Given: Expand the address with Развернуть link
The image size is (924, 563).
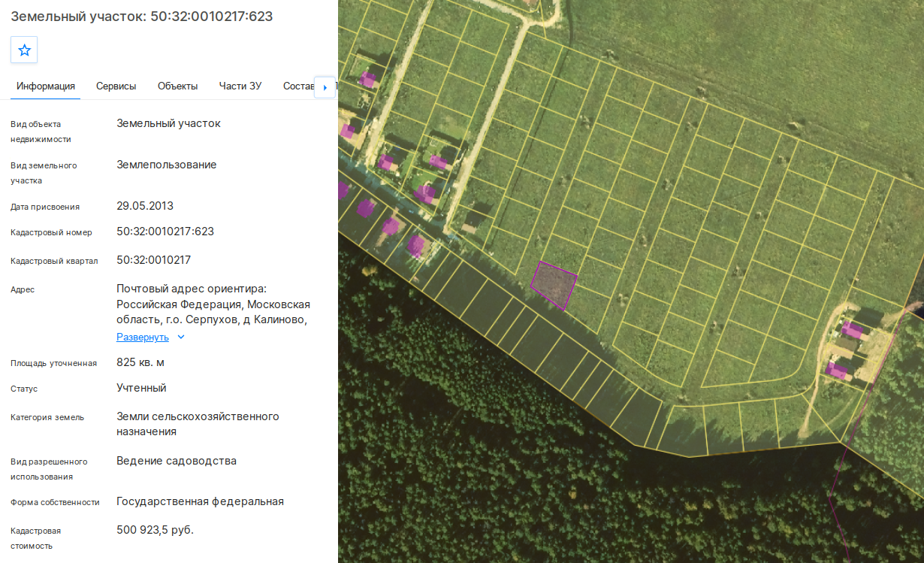Looking at the screenshot, I should tap(143, 337).
